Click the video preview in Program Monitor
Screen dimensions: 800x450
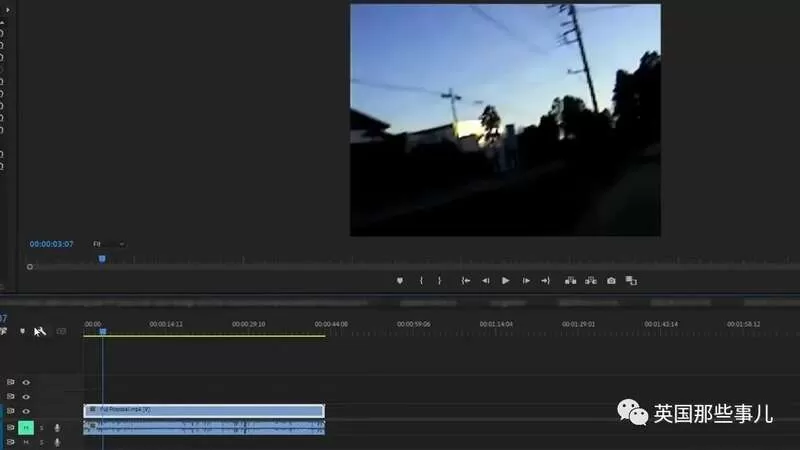[x=505, y=120]
